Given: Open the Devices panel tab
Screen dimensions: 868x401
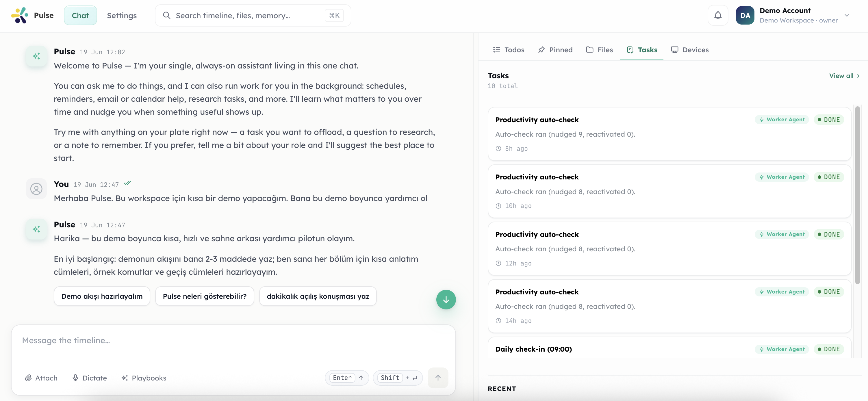Looking at the screenshot, I should 690,50.
